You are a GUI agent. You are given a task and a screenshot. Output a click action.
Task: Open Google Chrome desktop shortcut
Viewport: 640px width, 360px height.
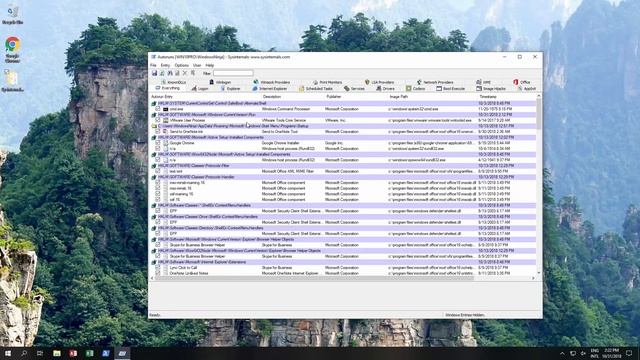coord(13,49)
